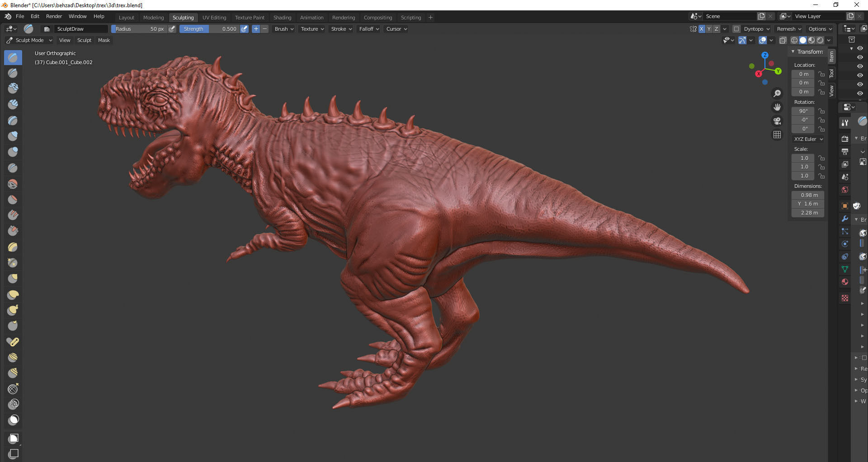This screenshot has height=462, width=868.
Task: Select the Inflate brush tool
Action: pos(13,136)
